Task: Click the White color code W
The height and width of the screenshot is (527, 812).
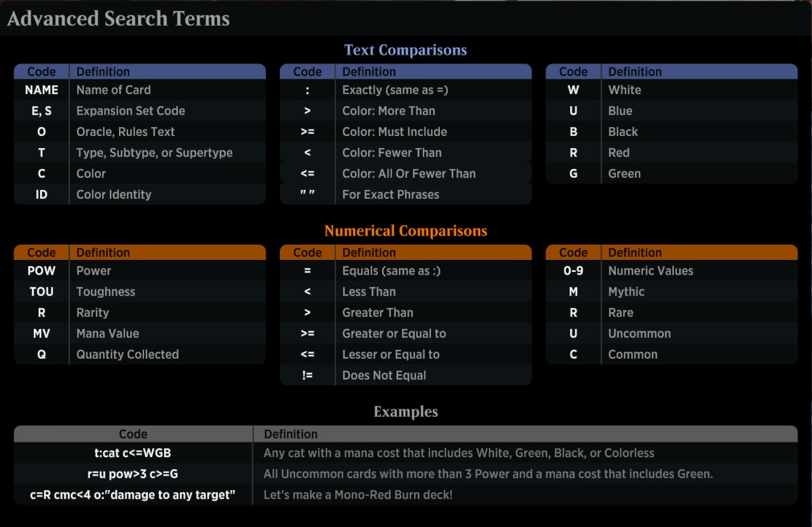Action: [x=573, y=89]
